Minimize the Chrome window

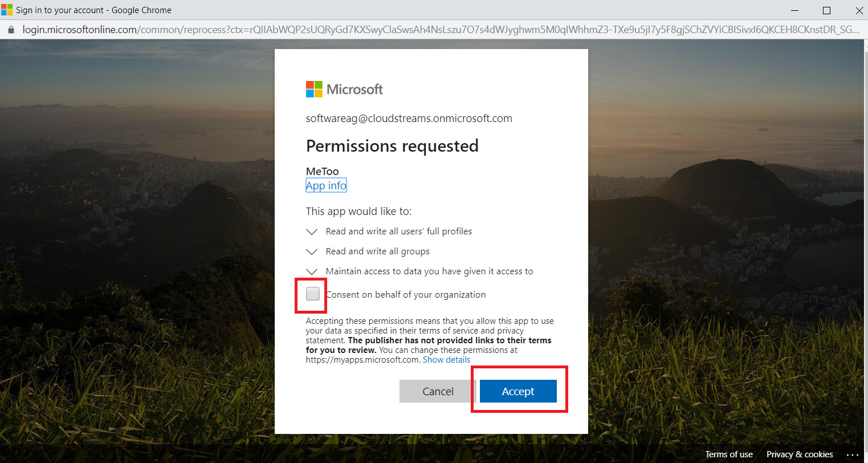click(x=794, y=10)
